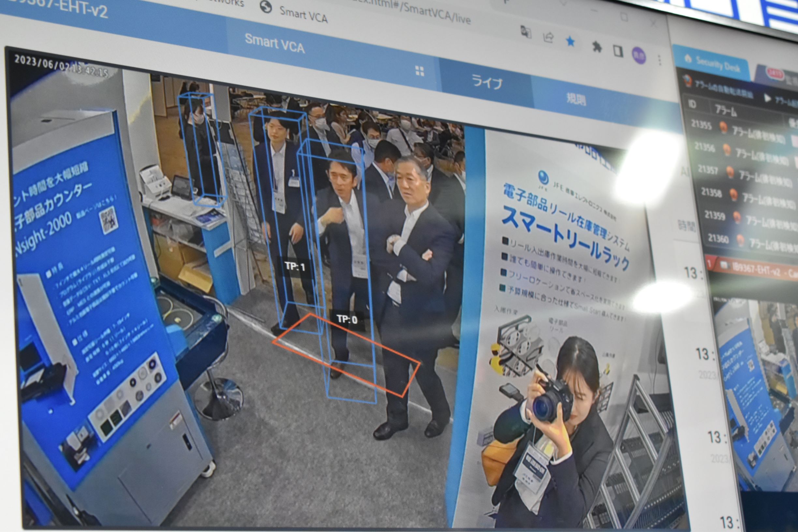Viewport: 798px width, 532px height.
Task: Click the アラーム column header
Action: pos(725,110)
